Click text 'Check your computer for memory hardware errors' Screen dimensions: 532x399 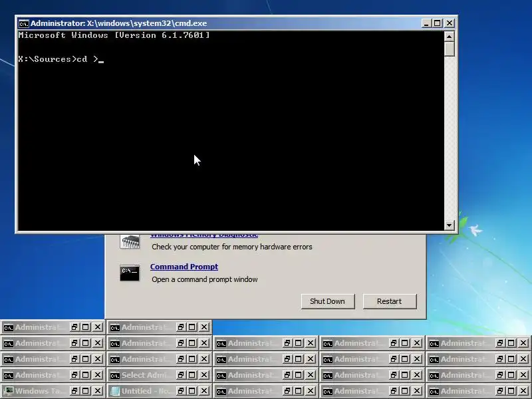pyautogui.click(x=232, y=247)
